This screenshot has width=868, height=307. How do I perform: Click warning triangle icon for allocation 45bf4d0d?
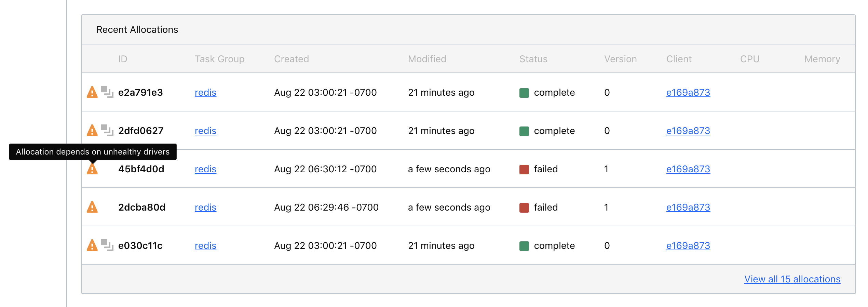click(92, 169)
